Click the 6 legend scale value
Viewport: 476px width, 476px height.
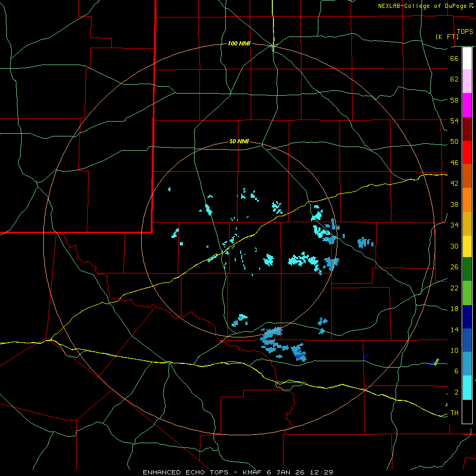(x=456, y=371)
